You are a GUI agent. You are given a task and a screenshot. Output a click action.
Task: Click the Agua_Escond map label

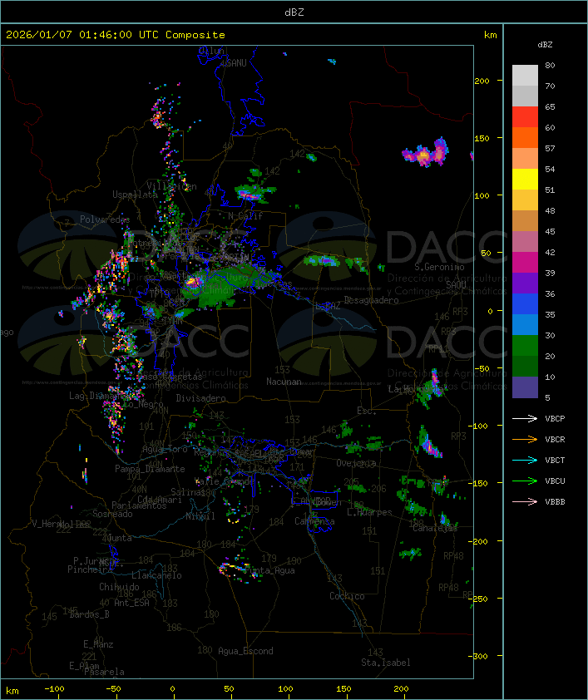click(245, 651)
